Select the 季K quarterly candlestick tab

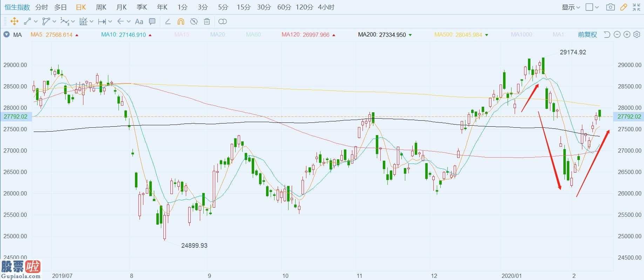click(142, 7)
